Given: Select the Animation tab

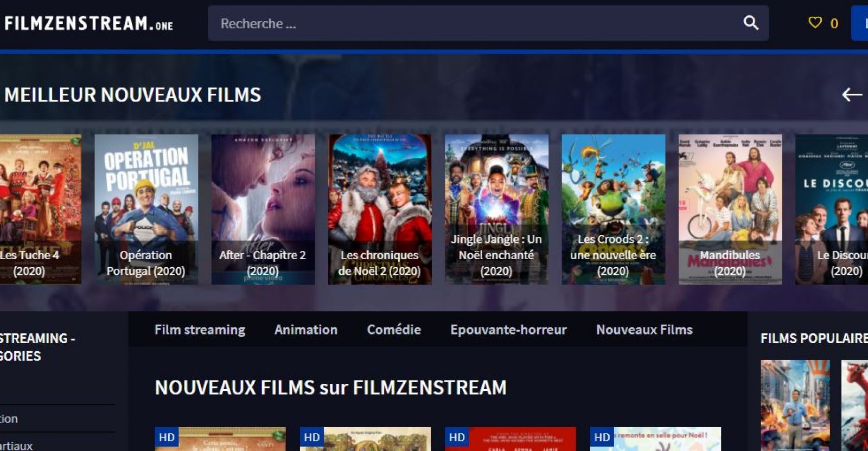Looking at the screenshot, I should pyautogui.click(x=306, y=330).
